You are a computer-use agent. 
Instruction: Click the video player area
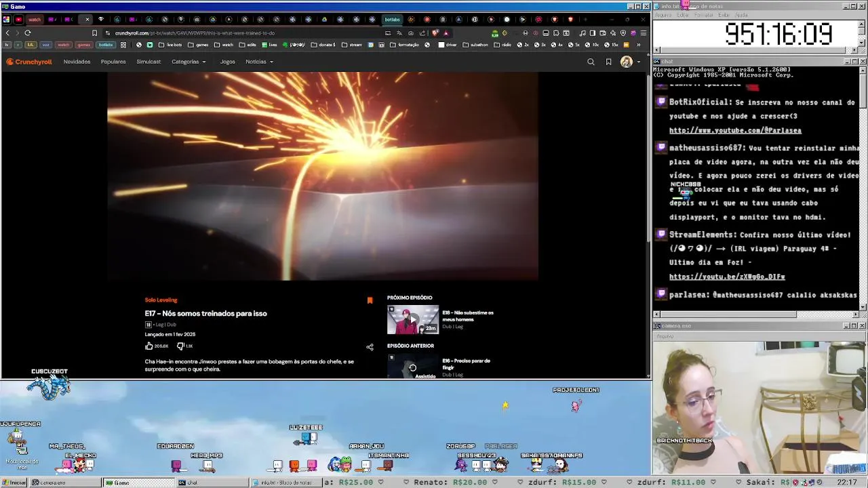[x=323, y=176]
